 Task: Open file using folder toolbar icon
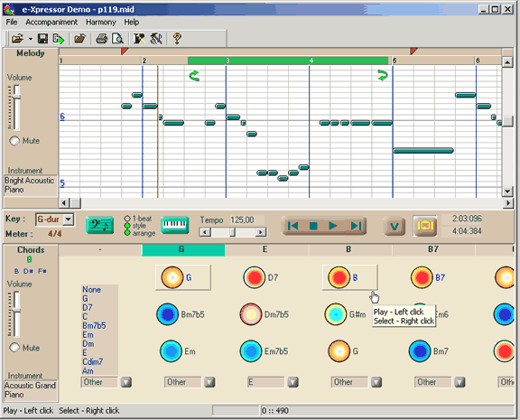pyautogui.click(x=17, y=39)
